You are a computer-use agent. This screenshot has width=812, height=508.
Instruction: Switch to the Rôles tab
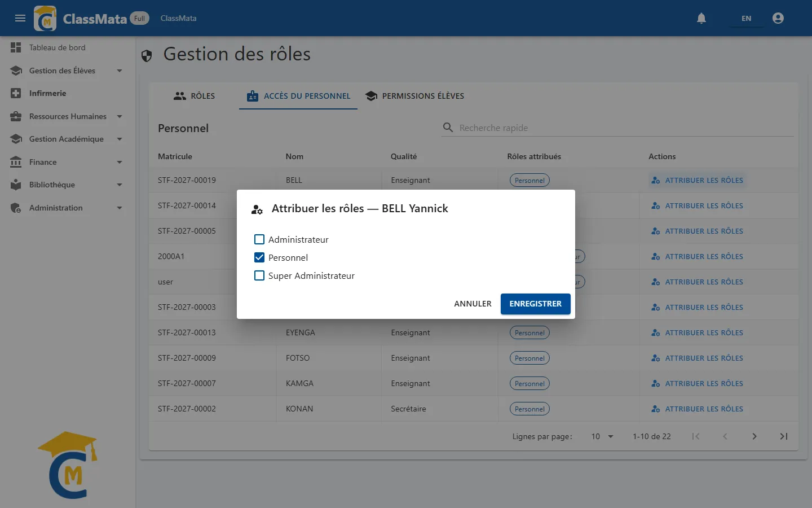[x=194, y=96]
